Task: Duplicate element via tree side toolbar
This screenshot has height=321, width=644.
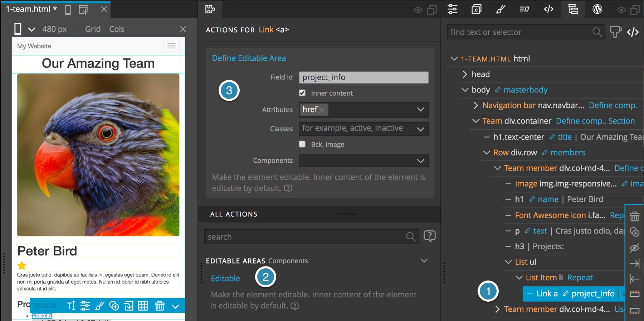Action: pyautogui.click(x=635, y=232)
